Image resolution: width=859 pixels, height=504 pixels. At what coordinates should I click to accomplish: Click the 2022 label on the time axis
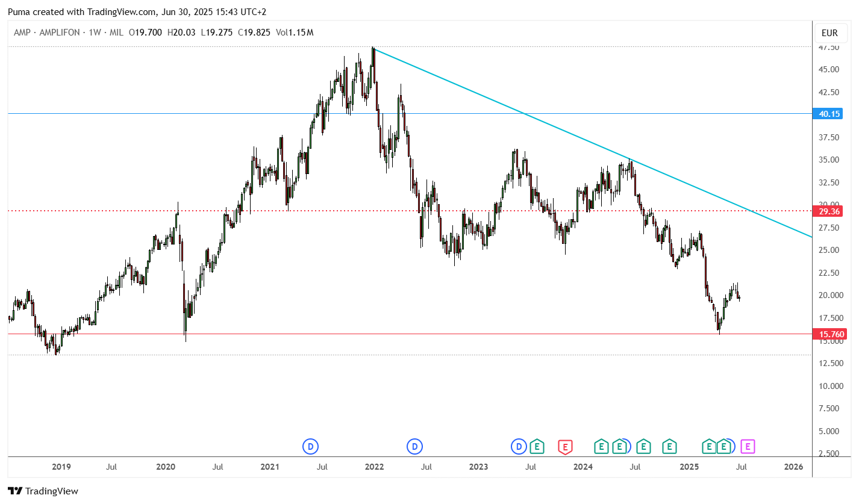(374, 467)
